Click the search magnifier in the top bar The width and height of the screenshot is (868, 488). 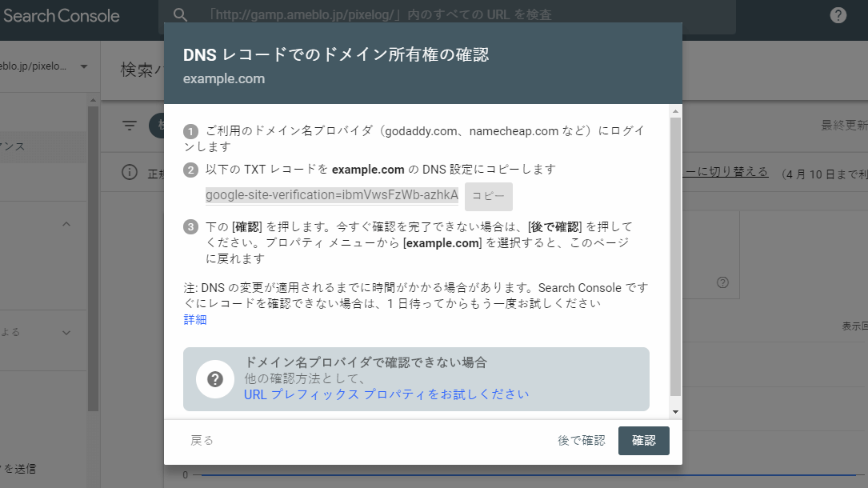click(x=180, y=14)
